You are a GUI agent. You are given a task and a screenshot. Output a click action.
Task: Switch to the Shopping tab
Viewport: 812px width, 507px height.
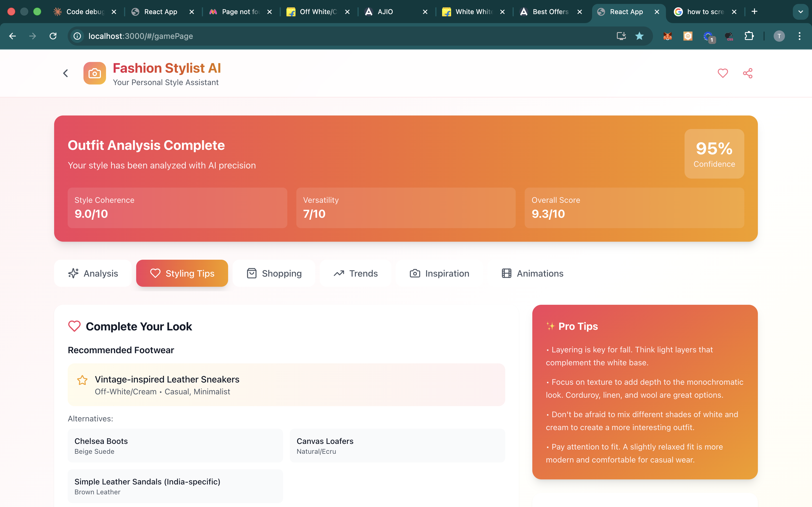(x=274, y=273)
